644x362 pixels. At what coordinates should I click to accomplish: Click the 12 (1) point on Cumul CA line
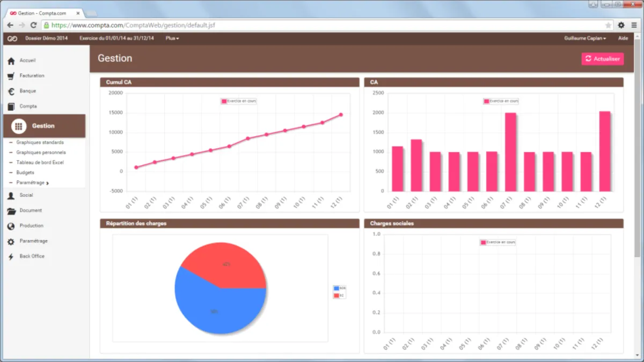click(x=341, y=115)
